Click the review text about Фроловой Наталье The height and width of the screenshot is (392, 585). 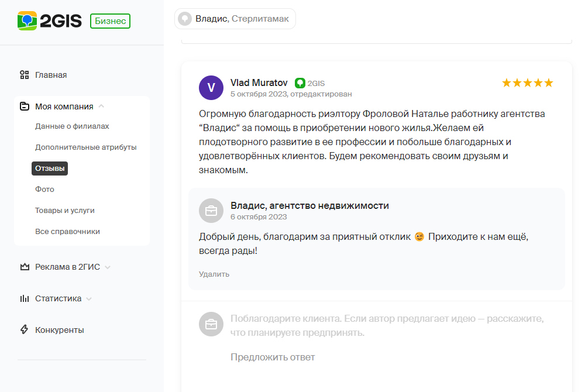(372, 142)
